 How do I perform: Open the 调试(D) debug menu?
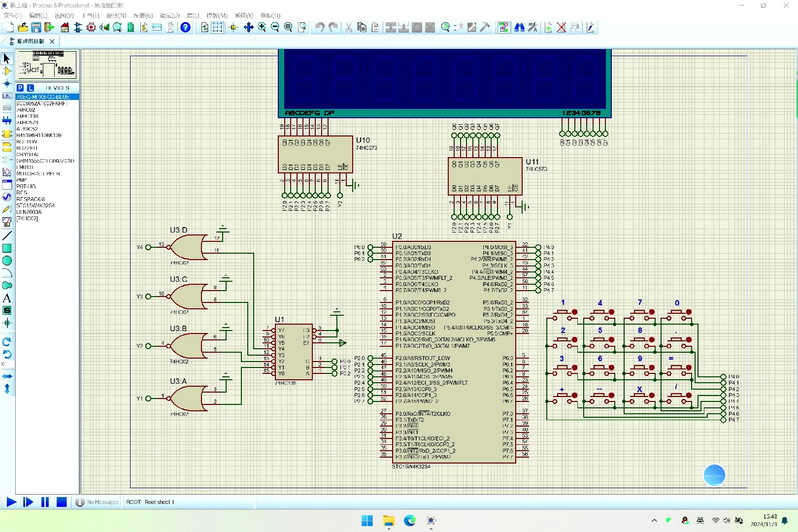point(170,16)
